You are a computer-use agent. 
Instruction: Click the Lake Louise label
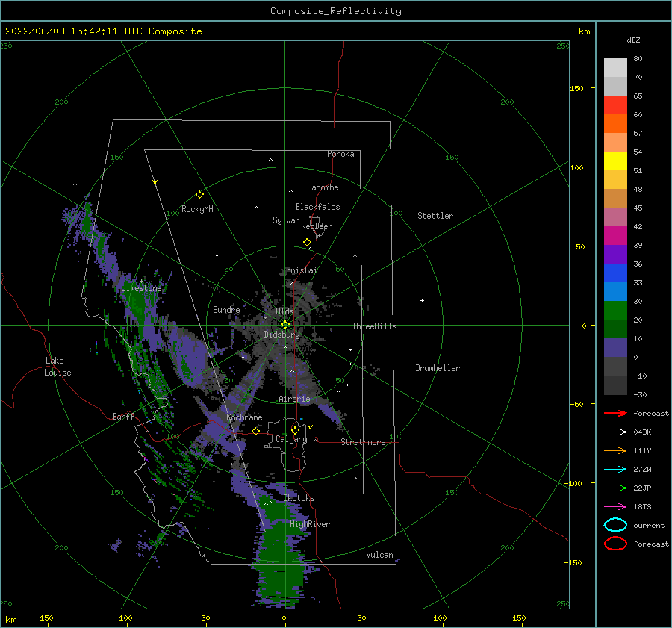57,367
